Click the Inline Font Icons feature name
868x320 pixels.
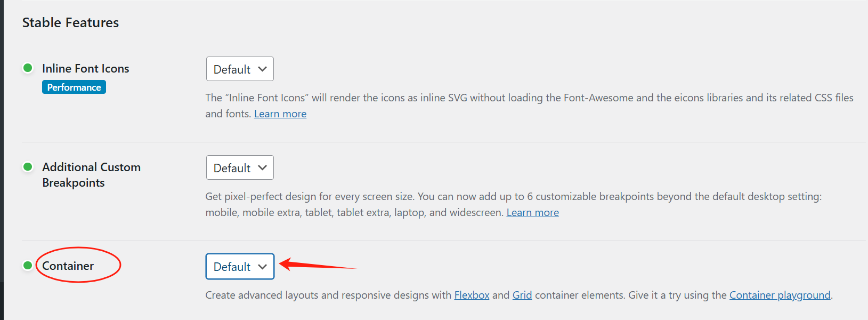pyautogui.click(x=86, y=68)
